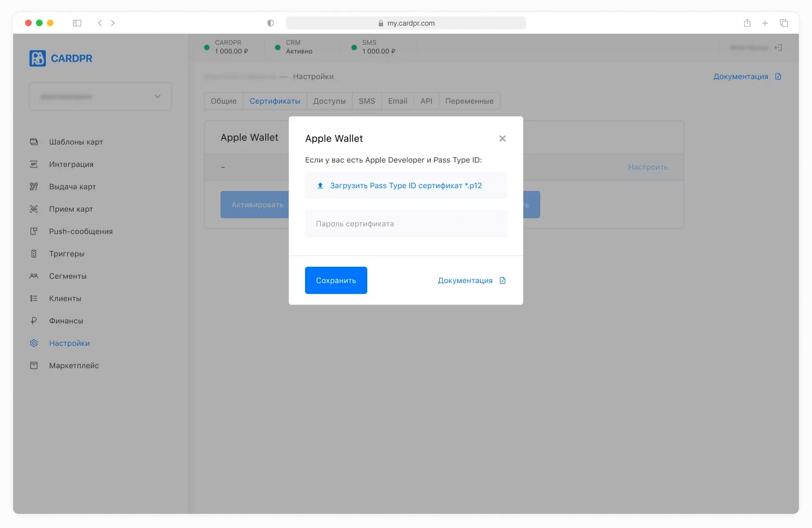Viewport: 812px width, 528px height.
Task: Click the my.cardpr.com address bar
Action: pos(406,23)
